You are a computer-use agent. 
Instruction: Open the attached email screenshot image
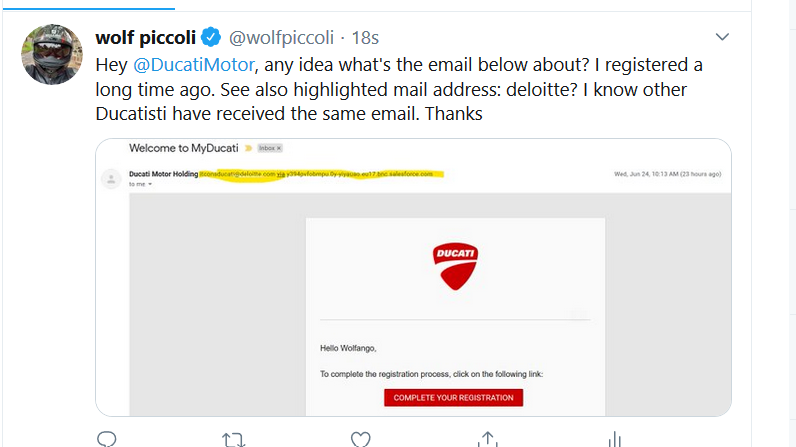coord(413,300)
